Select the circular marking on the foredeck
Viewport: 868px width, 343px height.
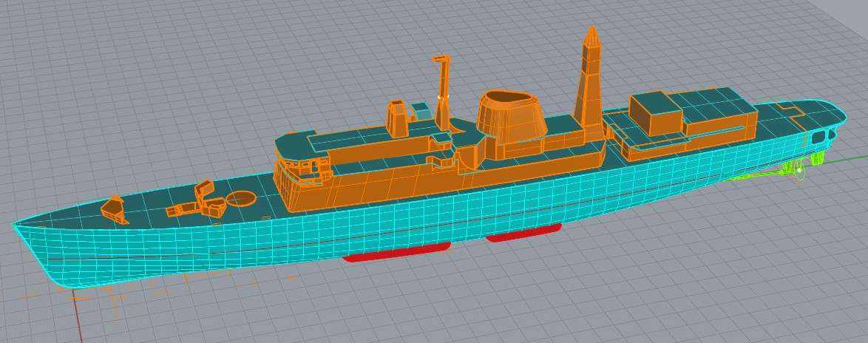241,198
